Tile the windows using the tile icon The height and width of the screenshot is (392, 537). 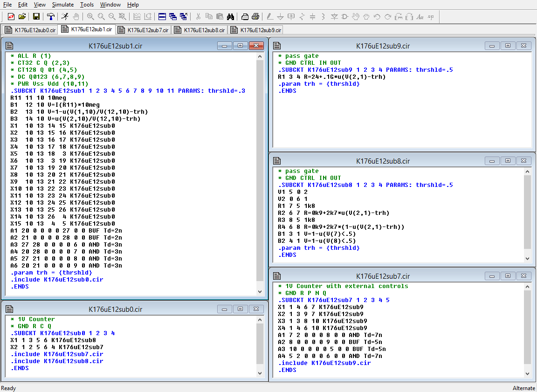coord(162,17)
